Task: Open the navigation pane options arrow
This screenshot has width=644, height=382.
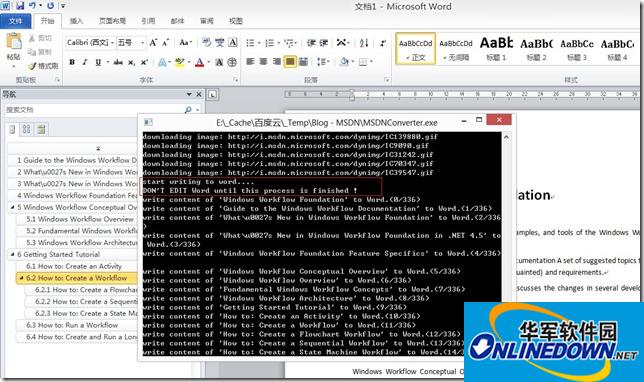Action: tap(189, 94)
